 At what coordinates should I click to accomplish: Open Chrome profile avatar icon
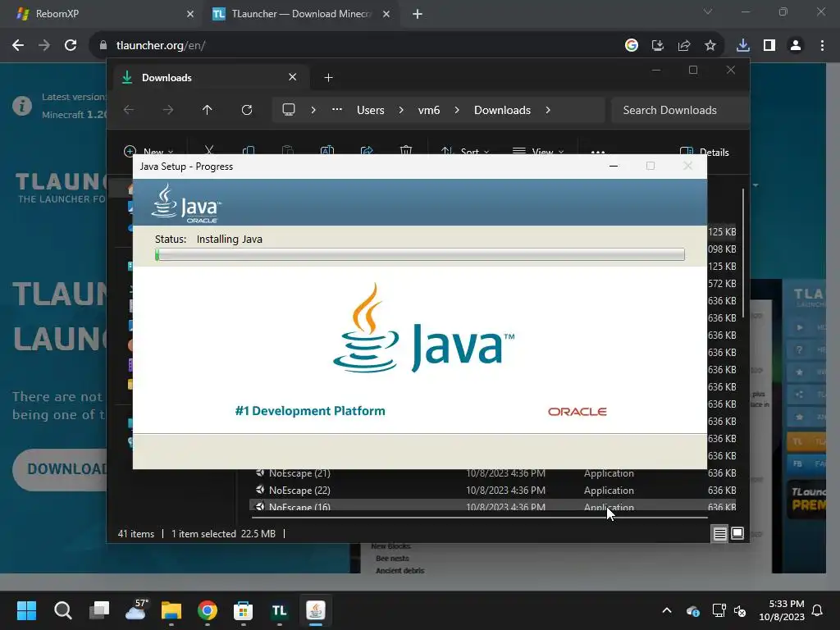tap(796, 46)
